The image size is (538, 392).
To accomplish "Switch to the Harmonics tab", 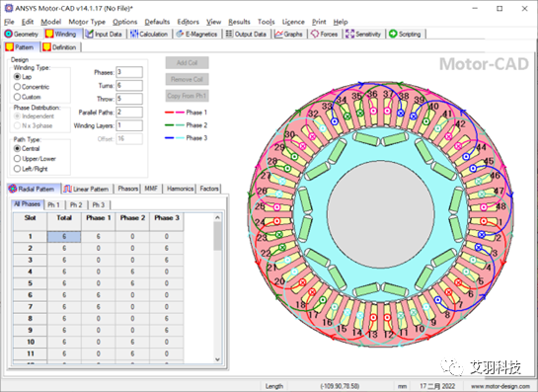I will click(180, 189).
